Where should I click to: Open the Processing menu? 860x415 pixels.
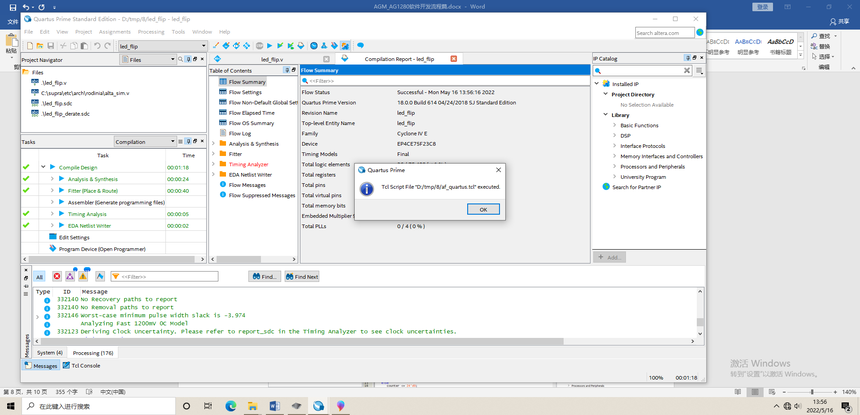pos(151,32)
